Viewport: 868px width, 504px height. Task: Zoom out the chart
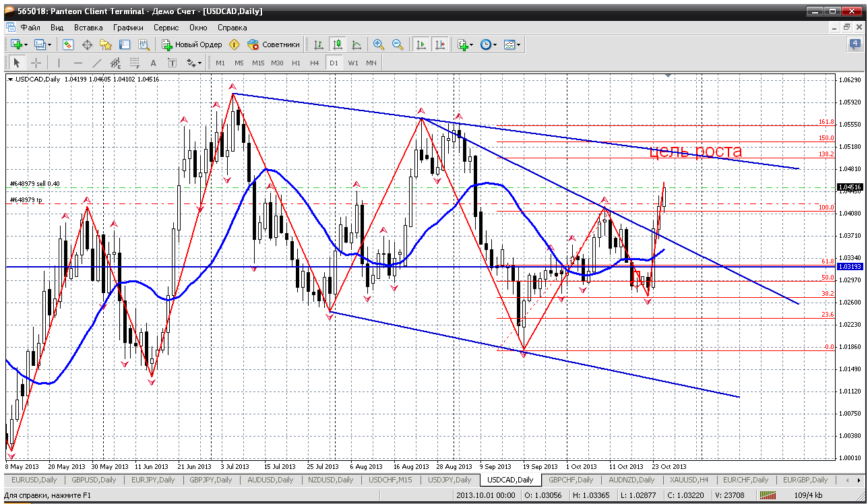[398, 44]
